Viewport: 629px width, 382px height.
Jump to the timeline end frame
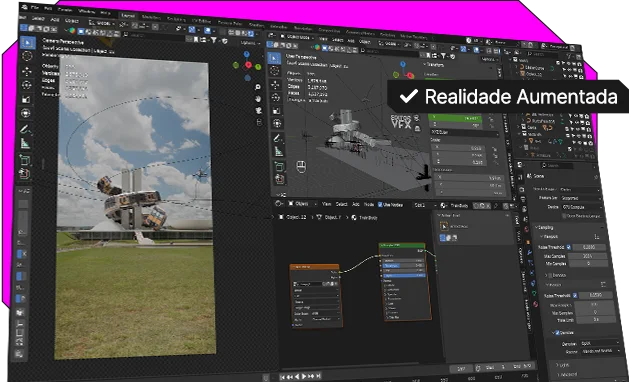318,376
